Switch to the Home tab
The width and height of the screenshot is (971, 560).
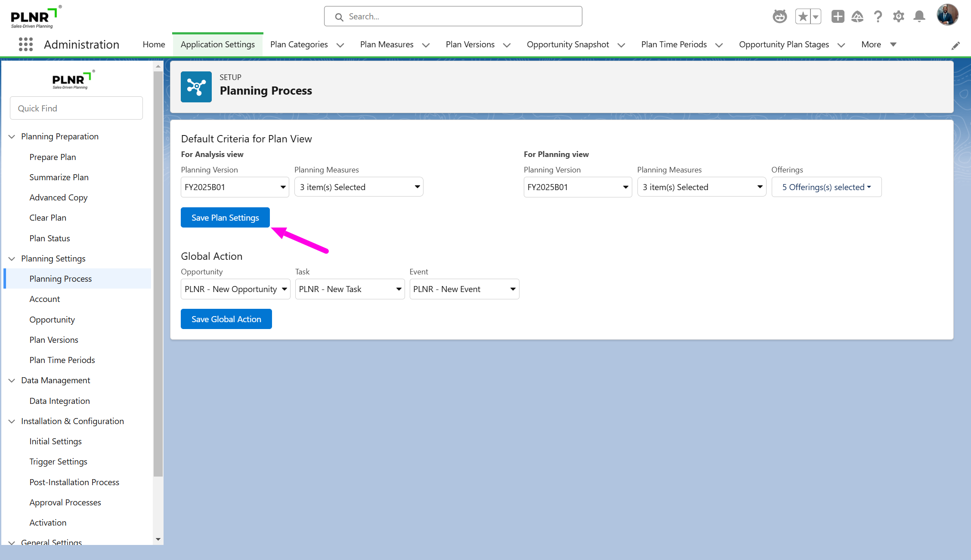[x=154, y=44]
